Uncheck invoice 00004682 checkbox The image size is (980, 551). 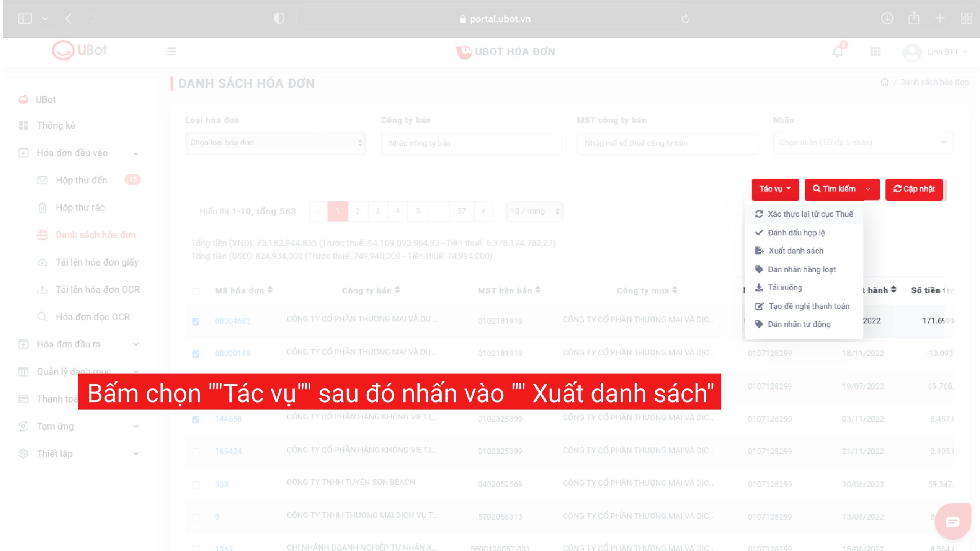pyautogui.click(x=196, y=321)
